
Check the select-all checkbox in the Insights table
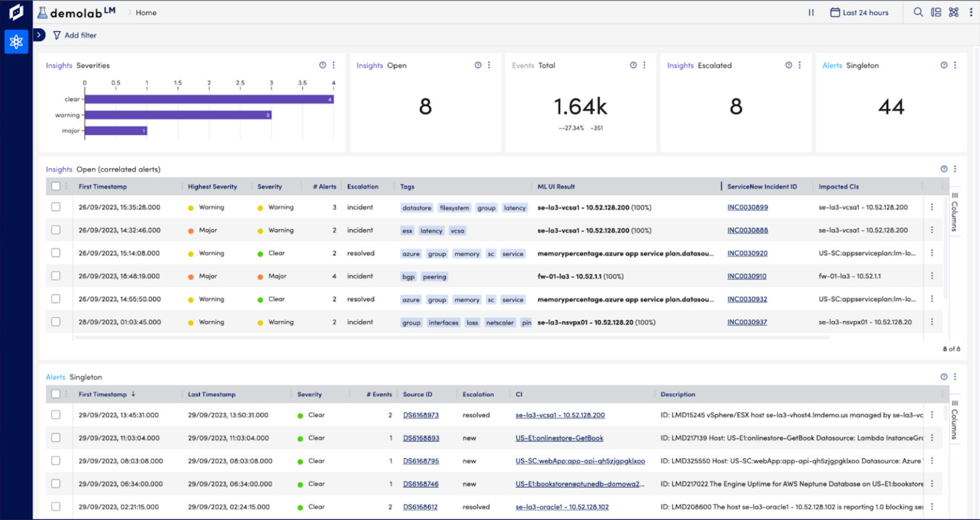point(56,186)
